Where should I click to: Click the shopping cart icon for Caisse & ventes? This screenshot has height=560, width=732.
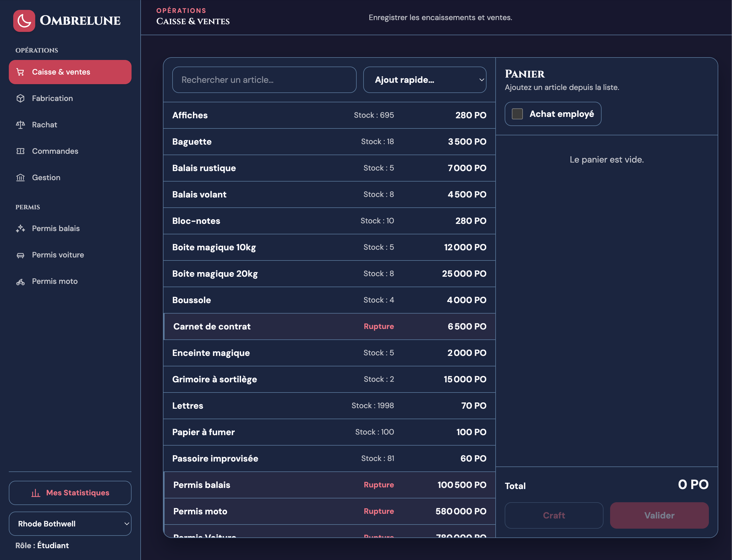click(x=20, y=72)
